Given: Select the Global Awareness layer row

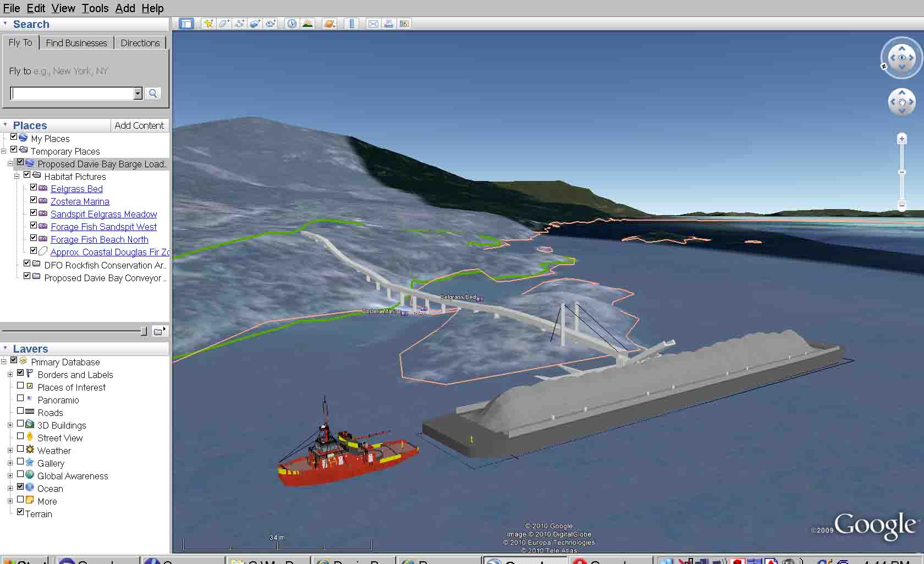Looking at the screenshot, I should click(73, 476).
